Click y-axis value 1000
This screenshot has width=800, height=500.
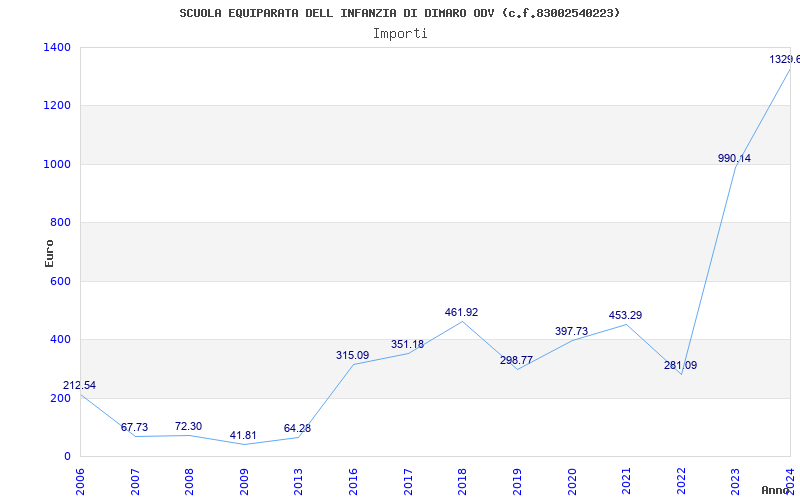(x=58, y=164)
